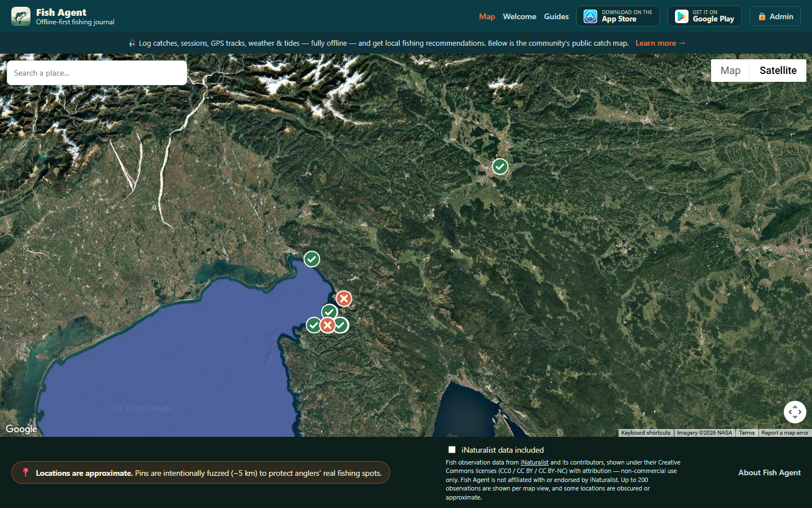812x508 pixels.
Task: Click the Locations are approximate notice
Action: (x=201, y=473)
